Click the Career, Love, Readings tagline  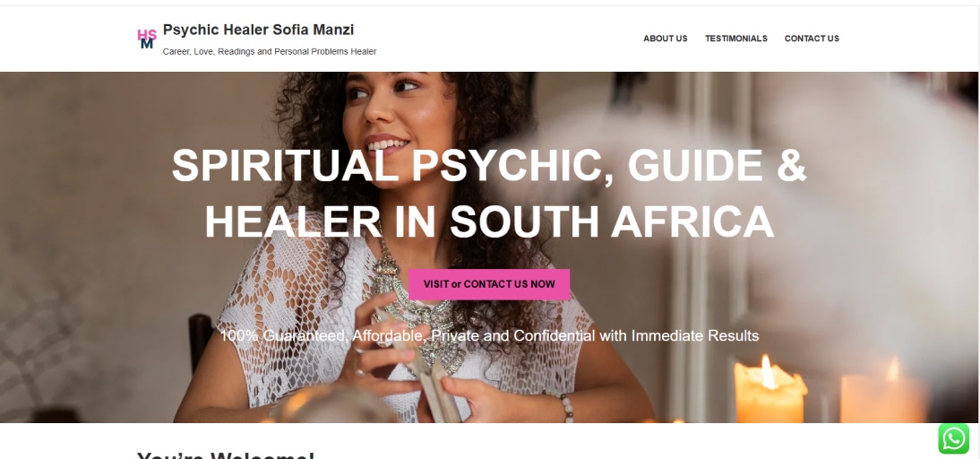pos(270,51)
